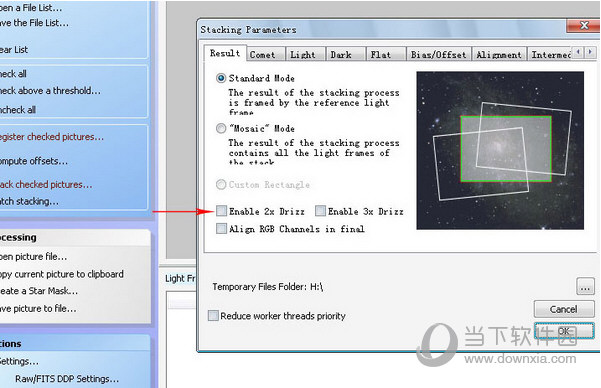Viewport: 601px width, 388px height.
Task: Click the OK button
Action: pyautogui.click(x=564, y=330)
